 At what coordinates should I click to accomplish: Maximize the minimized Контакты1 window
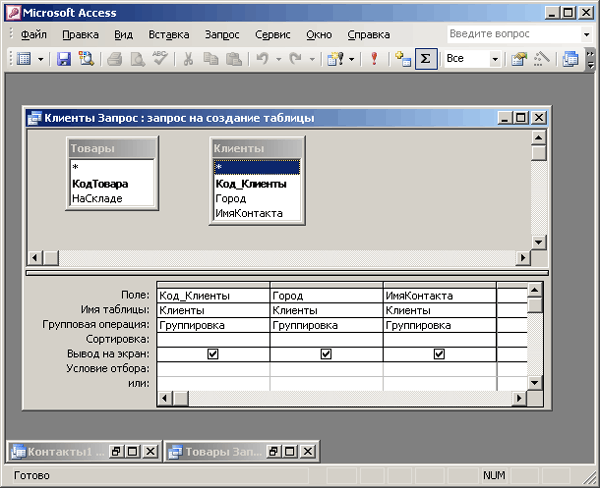(x=133, y=452)
